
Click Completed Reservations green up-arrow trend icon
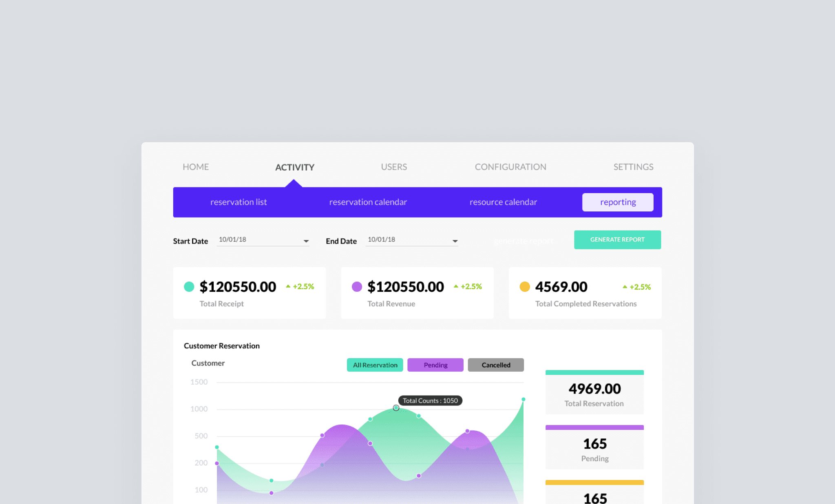[x=625, y=287]
